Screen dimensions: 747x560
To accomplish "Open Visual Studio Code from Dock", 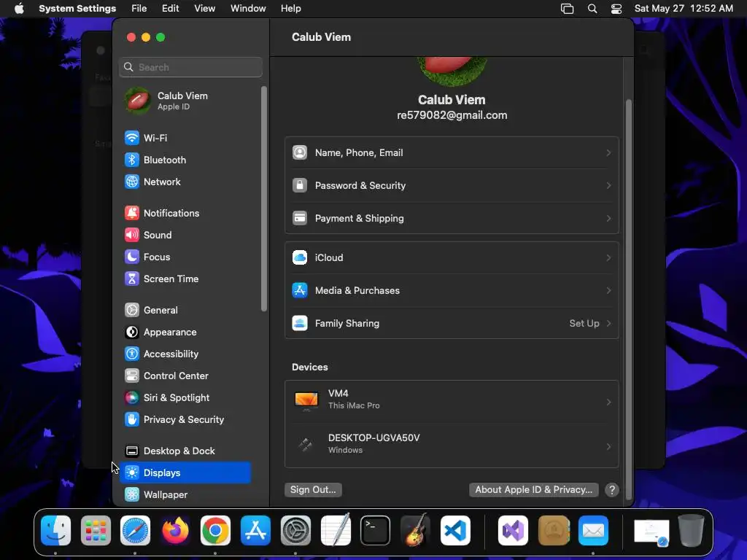I will coord(455,531).
